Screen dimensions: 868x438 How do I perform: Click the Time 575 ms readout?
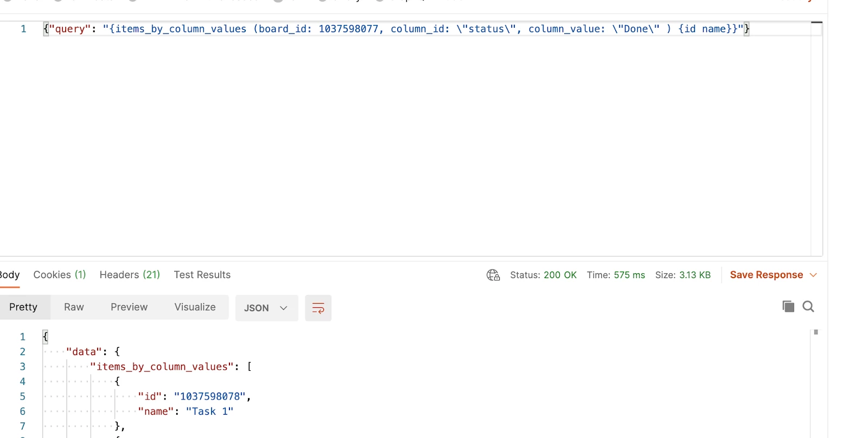click(x=616, y=275)
